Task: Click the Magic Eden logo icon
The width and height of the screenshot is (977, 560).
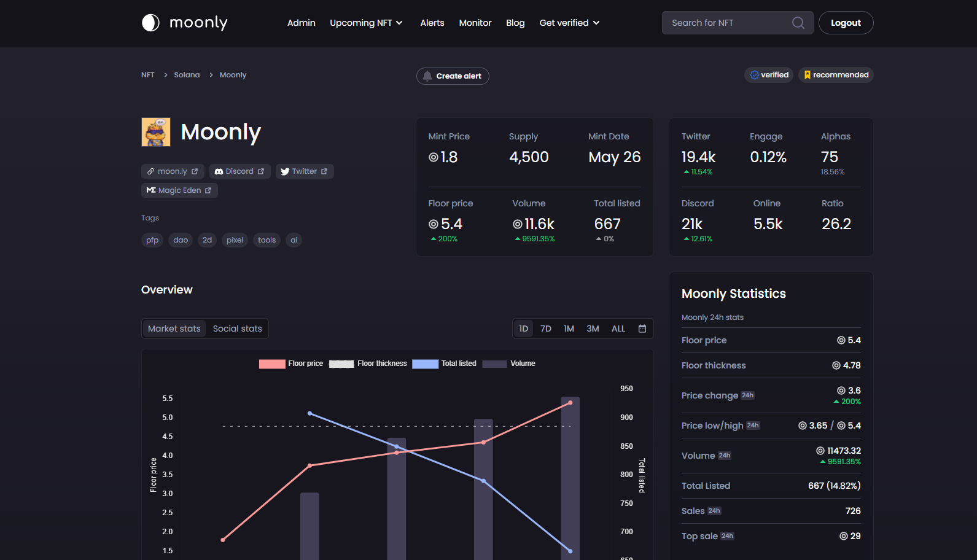Action: point(151,190)
